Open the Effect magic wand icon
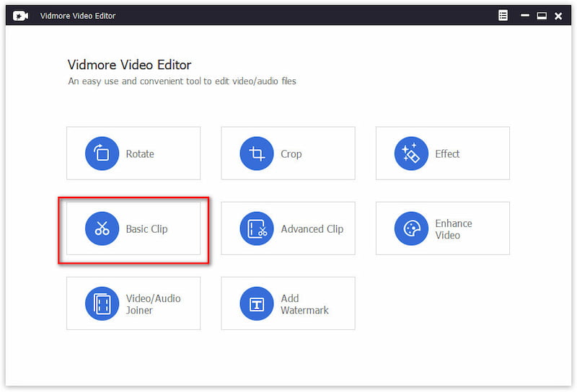The image size is (577, 392). click(411, 153)
